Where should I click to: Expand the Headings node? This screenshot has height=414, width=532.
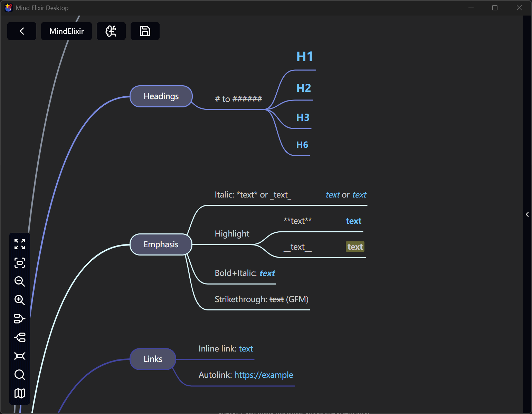point(161,96)
